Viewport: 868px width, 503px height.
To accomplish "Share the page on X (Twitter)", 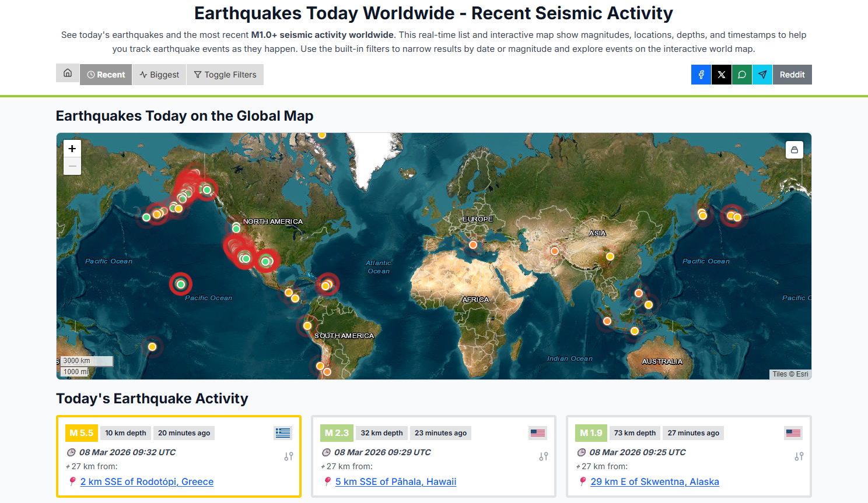I will click(722, 75).
